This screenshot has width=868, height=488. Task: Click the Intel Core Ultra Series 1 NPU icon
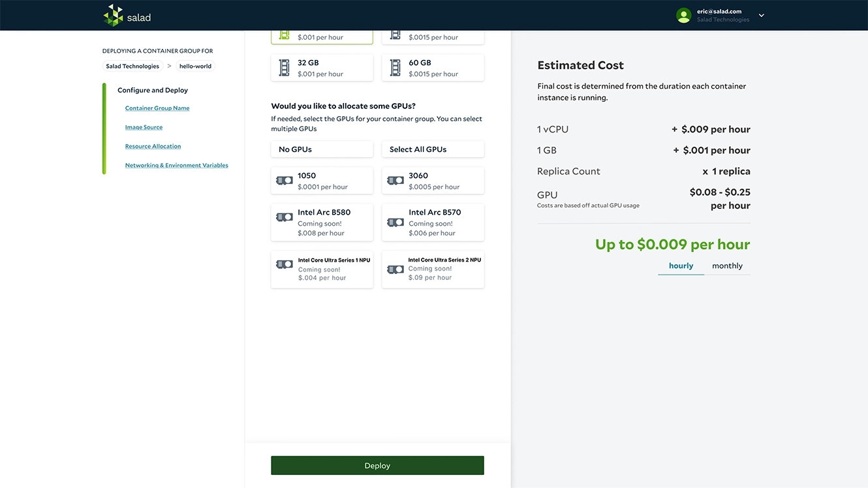(284, 264)
